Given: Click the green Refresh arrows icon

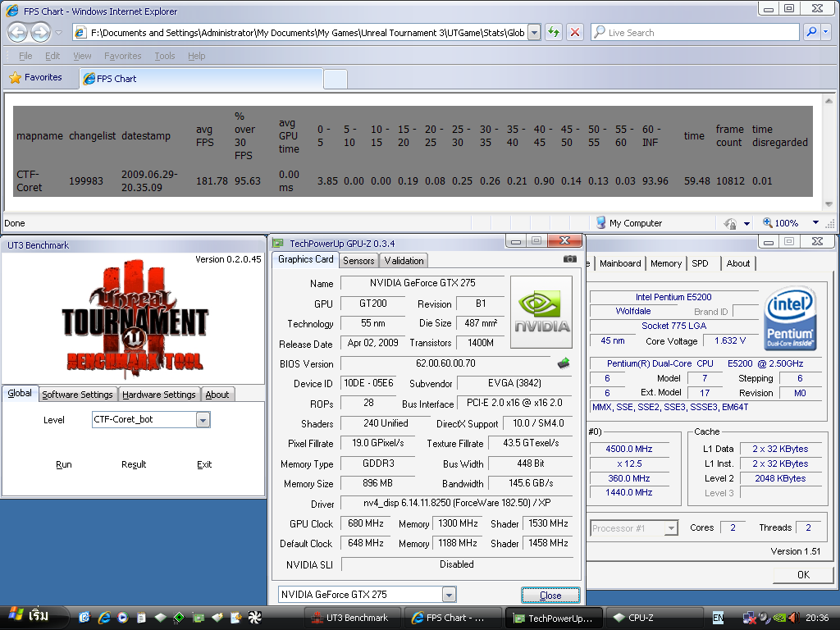Looking at the screenshot, I should click(x=554, y=33).
